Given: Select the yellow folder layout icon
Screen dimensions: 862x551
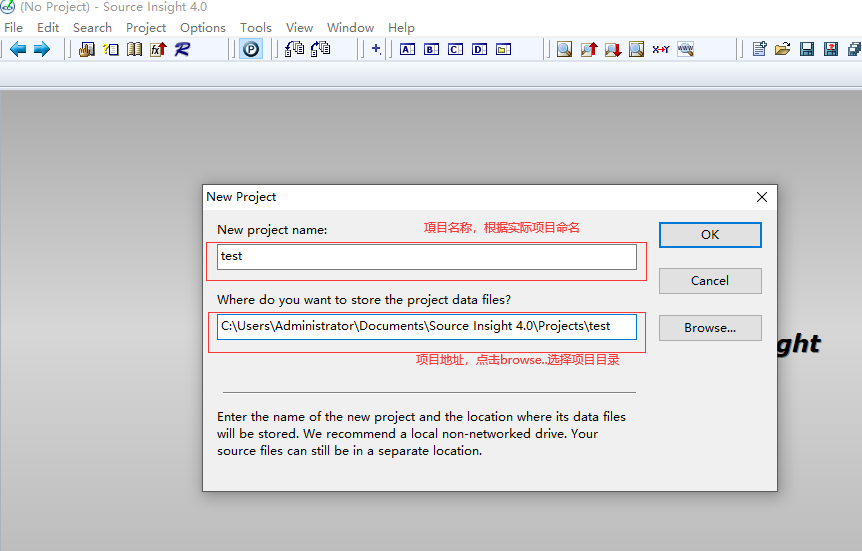Looking at the screenshot, I should 504,49.
